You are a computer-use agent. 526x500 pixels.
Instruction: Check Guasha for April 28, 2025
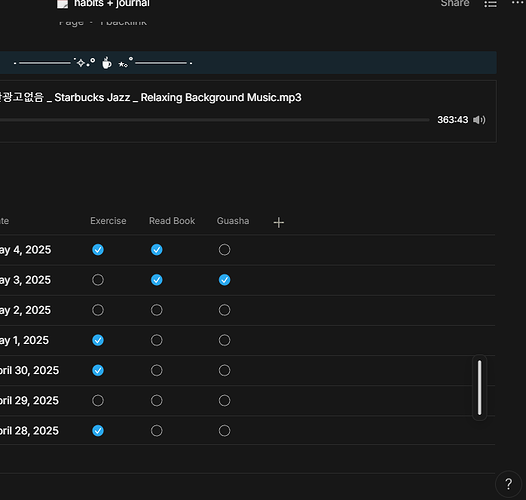tap(224, 431)
